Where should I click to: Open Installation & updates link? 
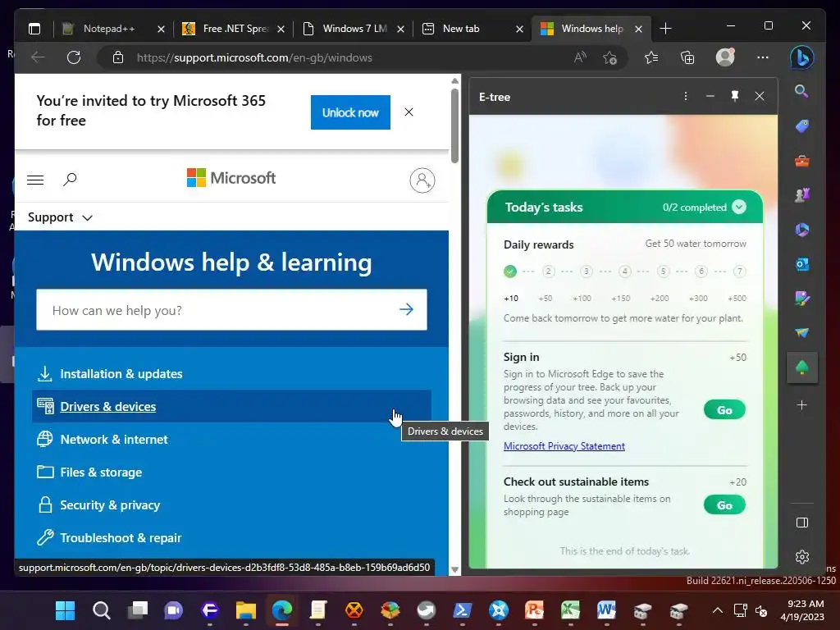pyautogui.click(x=121, y=374)
